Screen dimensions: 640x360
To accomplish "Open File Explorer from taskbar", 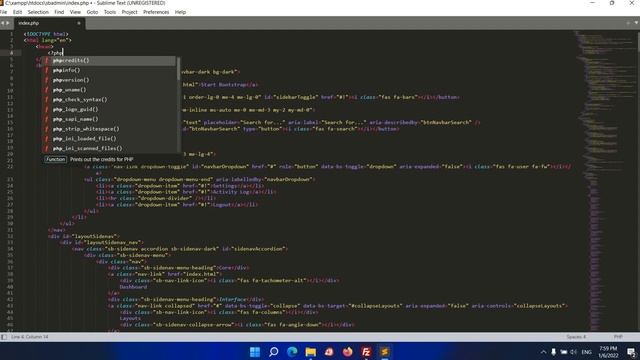I will pos(311,352).
